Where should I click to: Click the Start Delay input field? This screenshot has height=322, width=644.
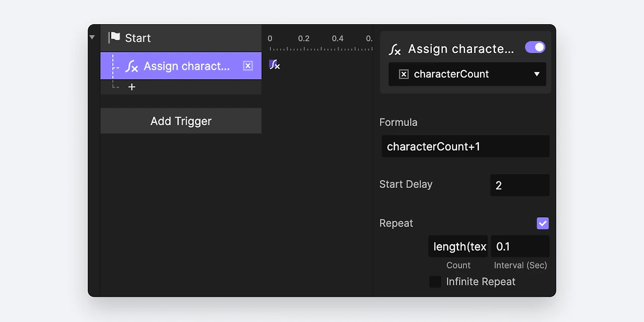point(520,186)
